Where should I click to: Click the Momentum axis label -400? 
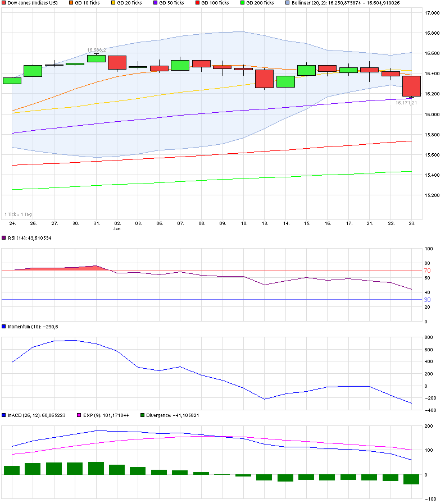click(430, 410)
